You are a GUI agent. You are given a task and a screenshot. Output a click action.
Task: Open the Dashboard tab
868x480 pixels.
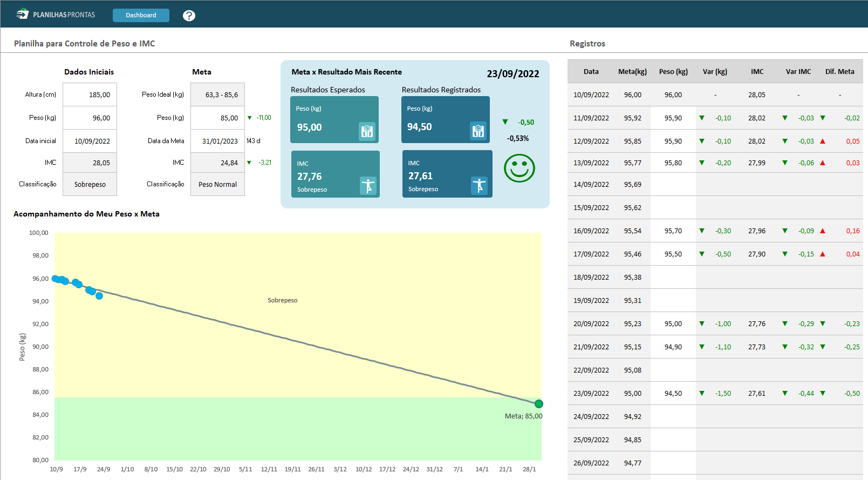pyautogui.click(x=141, y=15)
